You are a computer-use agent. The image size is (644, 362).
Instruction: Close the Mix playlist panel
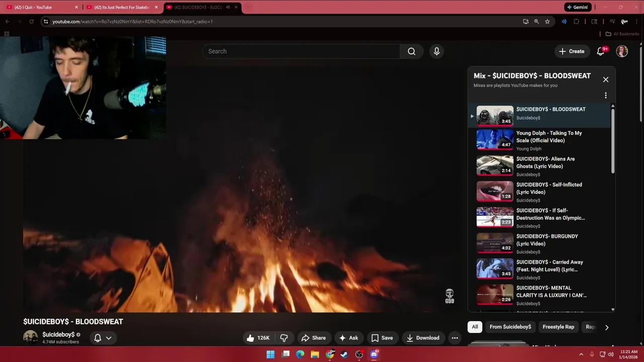(606, 79)
